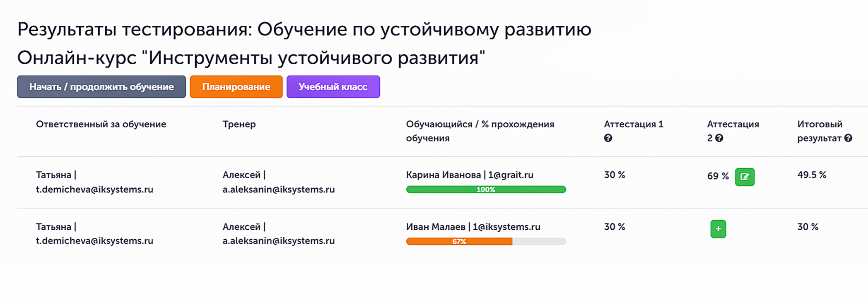
Task: Open the Учебный класс section
Action: pos(333,87)
